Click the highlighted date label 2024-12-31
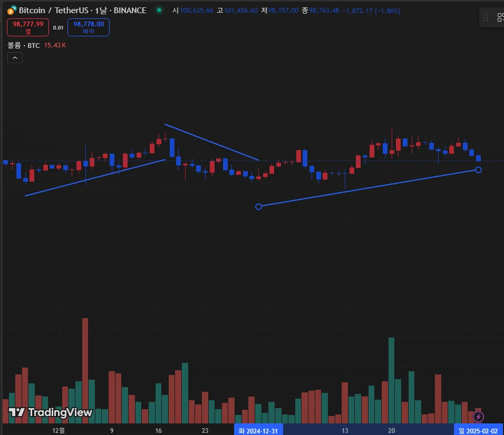This screenshot has width=504, height=435. coord(258,430)
